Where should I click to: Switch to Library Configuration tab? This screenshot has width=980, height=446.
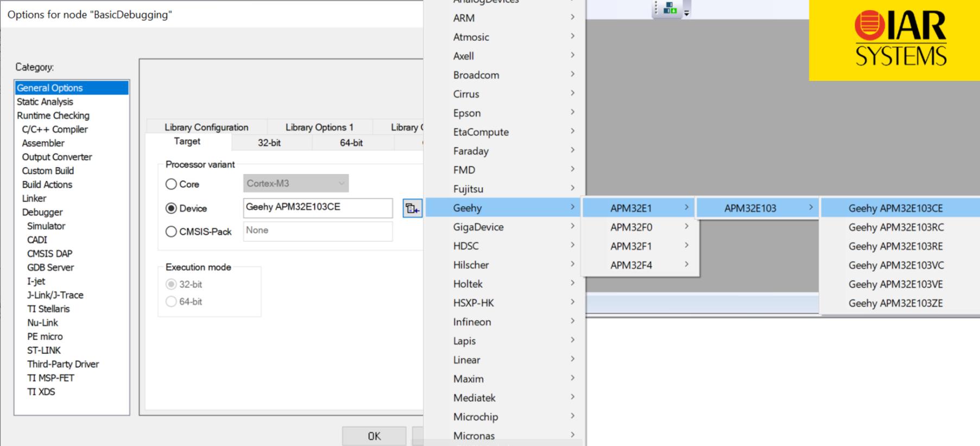[x=206, y=127]
